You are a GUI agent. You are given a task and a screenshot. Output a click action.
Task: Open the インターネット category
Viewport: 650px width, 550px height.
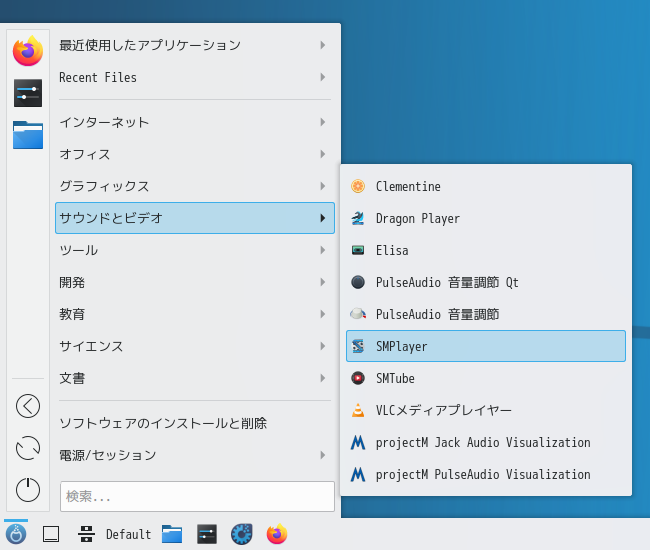tap(195, 122)
